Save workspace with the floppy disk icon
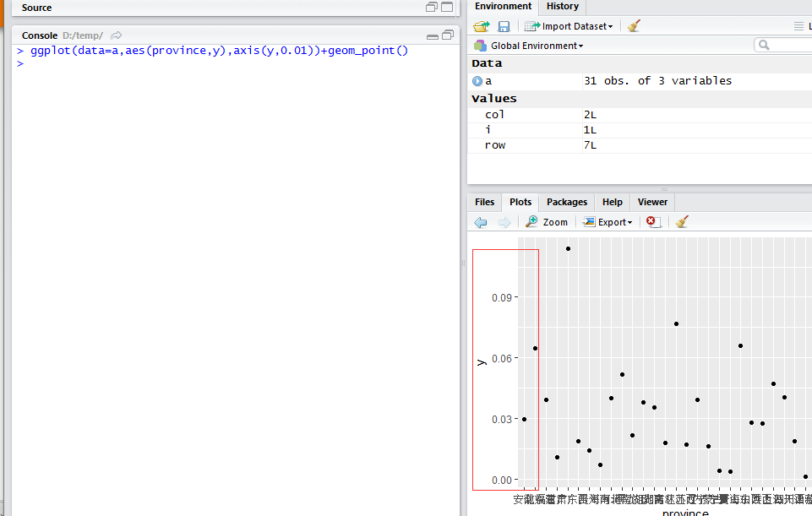This screenshot has height=516, width=812. pos(504,26)
